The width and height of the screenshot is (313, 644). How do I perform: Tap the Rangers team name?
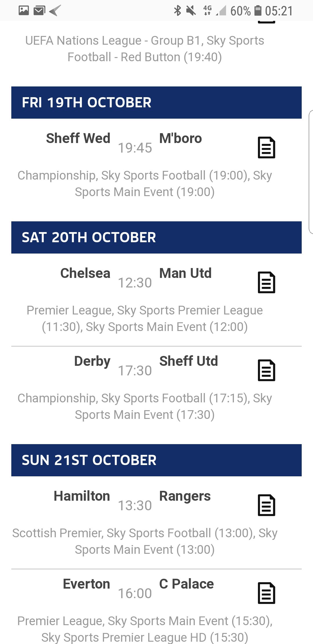185,496
